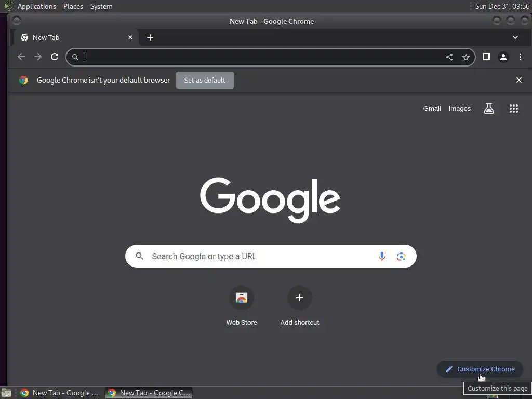This screenshot has height=399, width=532.
Task: Open Chrome's three-dot menu
Action: click(520, 57)
